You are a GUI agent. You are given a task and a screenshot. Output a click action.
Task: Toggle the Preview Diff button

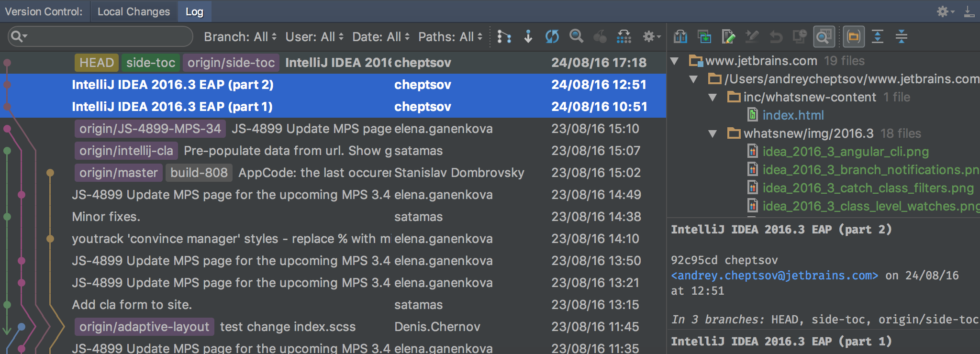[x=824, y=37]
